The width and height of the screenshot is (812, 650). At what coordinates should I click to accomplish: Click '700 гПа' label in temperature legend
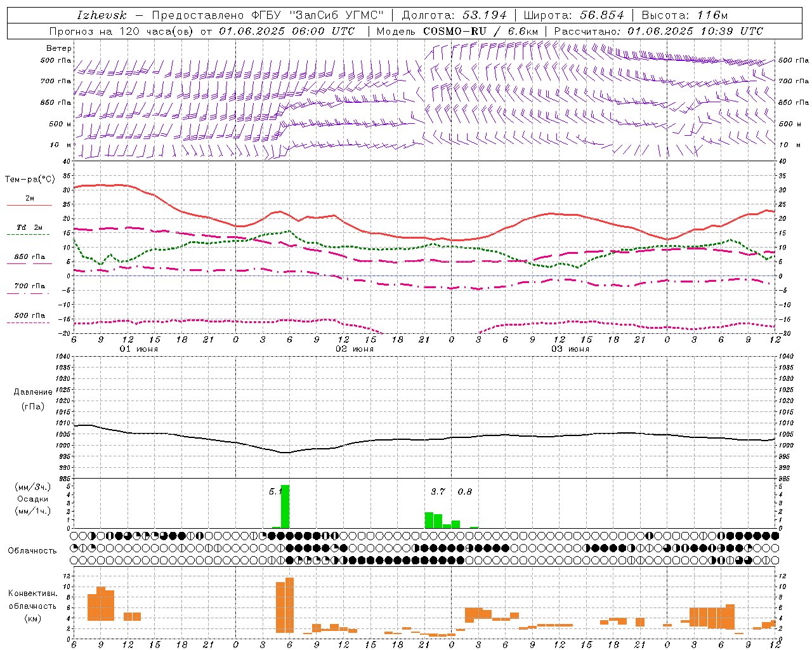pos(29,286)
